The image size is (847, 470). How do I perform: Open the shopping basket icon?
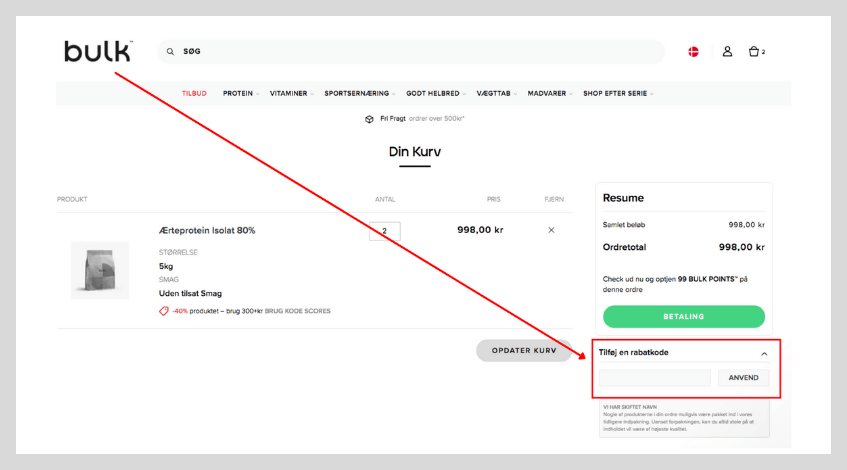point(755,51)
